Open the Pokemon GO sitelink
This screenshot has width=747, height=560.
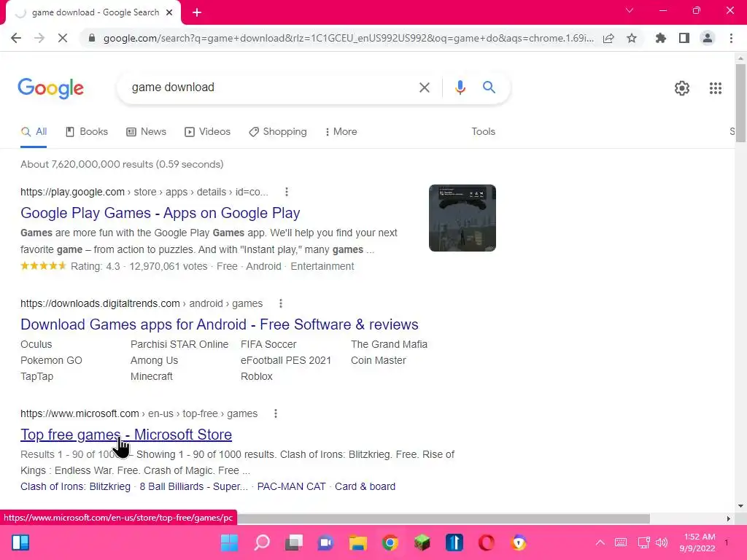[51, 360]
